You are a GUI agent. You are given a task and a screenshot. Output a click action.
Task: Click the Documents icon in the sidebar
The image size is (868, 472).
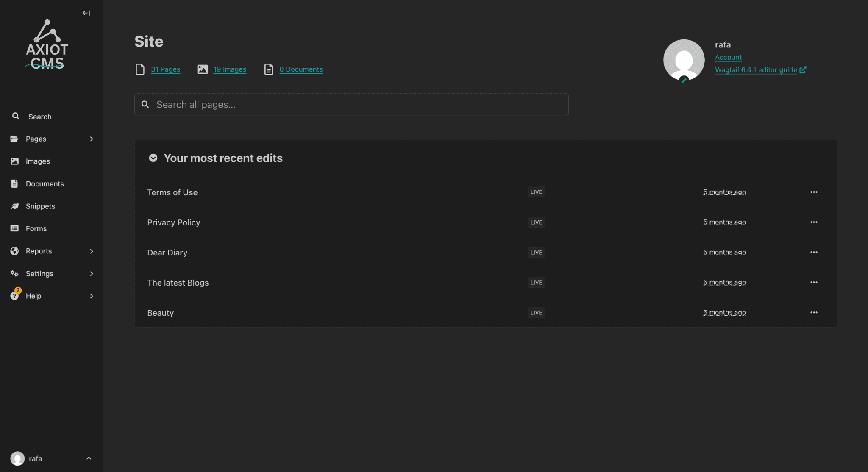click(x=14, y=183)
